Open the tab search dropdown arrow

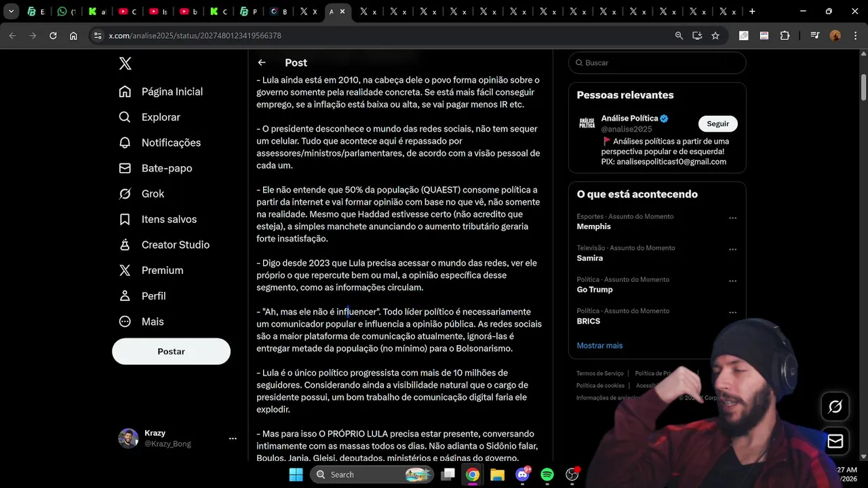pos(11,12)
